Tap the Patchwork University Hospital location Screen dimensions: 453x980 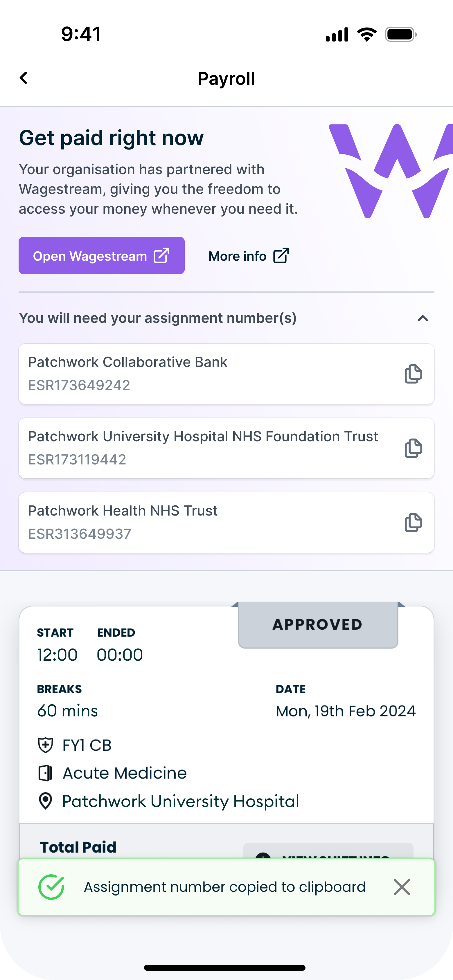coord(180,801)
